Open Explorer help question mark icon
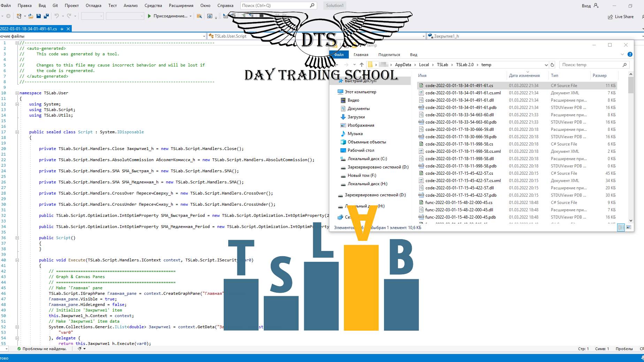644x362 pixels. [x=630, y=55]
